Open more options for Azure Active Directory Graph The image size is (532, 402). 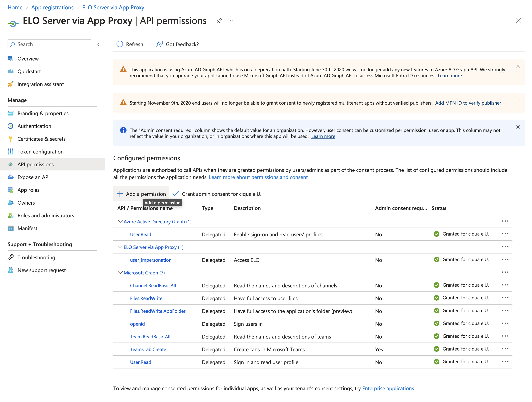pos(505,221)
